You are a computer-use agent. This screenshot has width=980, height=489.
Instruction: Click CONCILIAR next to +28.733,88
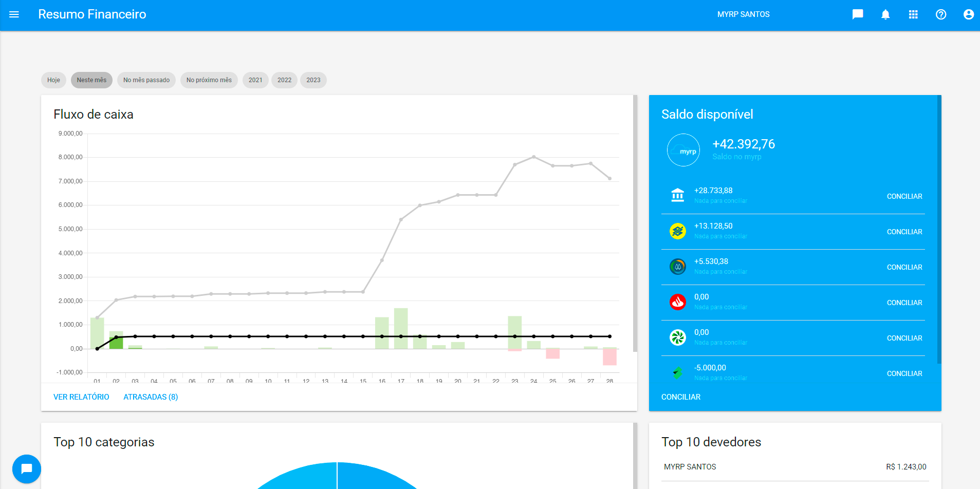tap(904, 196)
